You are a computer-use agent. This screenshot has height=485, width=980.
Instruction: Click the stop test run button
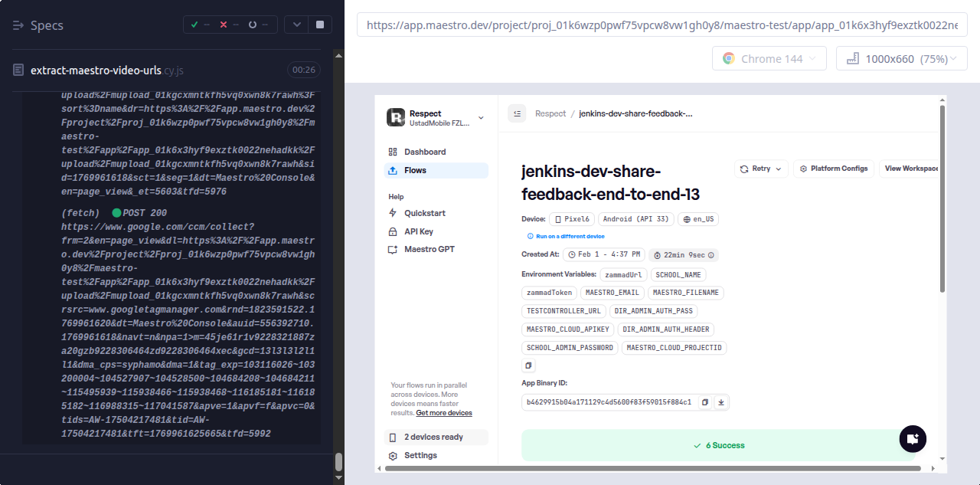(320, 25)
